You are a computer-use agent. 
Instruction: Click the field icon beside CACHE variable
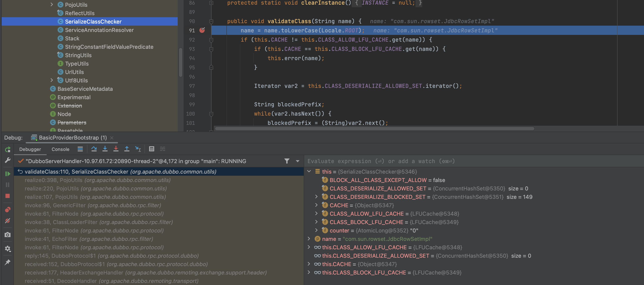pos(325,205)
